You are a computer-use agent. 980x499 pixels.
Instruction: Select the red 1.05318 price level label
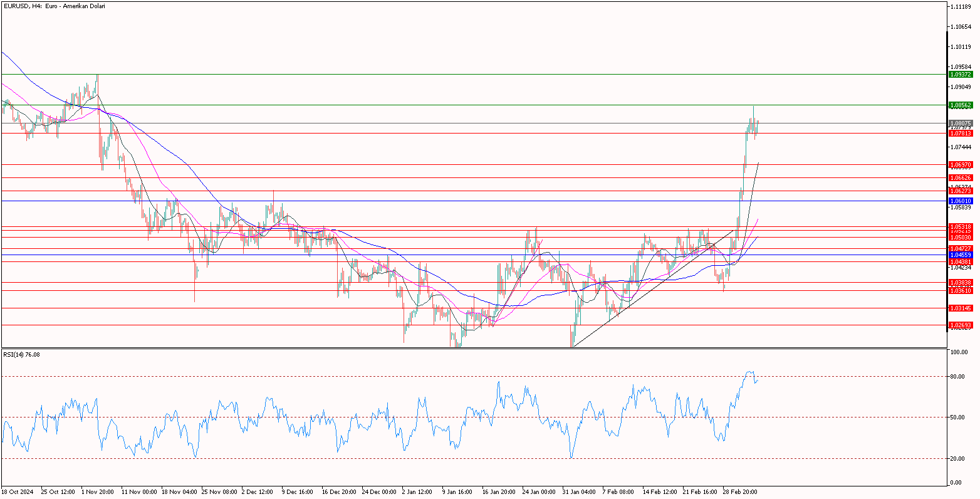point(961,226)
